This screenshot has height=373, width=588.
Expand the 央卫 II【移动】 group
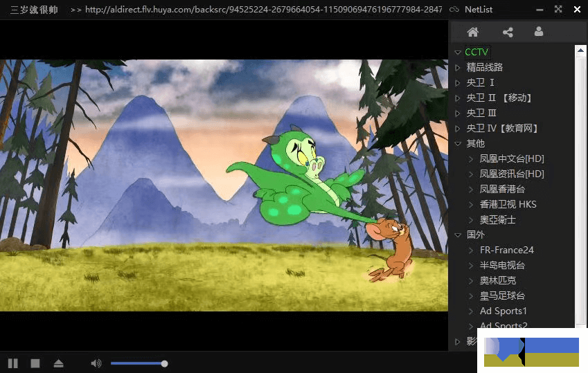pyautogui.click(x=458, y=98)
